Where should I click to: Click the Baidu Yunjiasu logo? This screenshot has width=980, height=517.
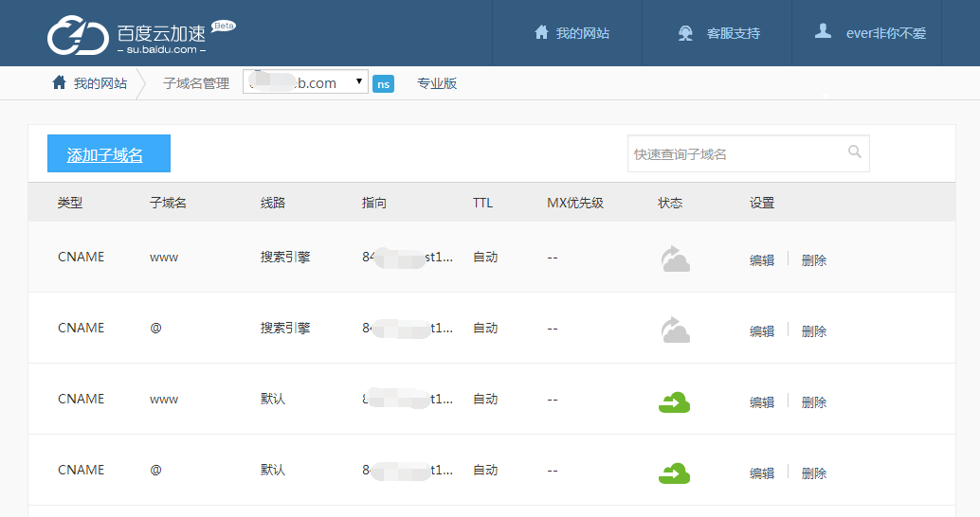140,34
